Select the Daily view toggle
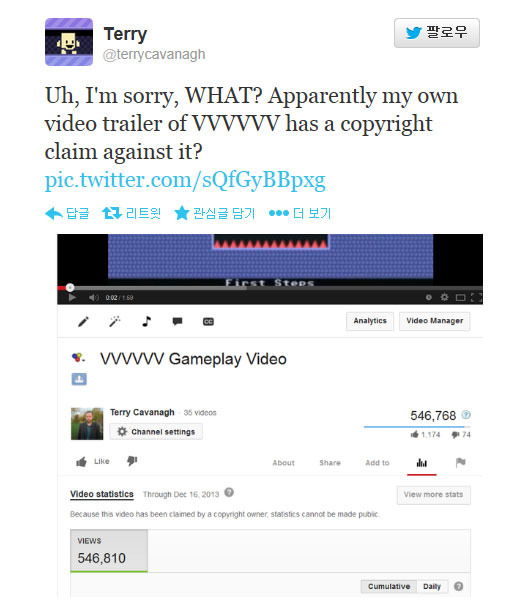 tap(432, 586)
